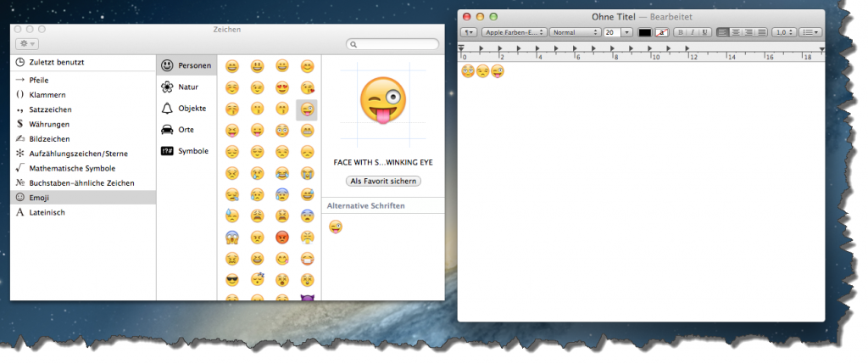Viewport: 868px width, 364px height.
Task: Choose the purple devil emoji
Action: [x=308, y=298]
